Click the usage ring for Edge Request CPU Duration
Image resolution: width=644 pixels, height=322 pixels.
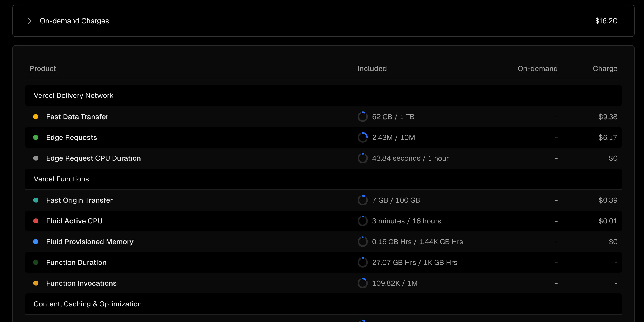(363, 158)
